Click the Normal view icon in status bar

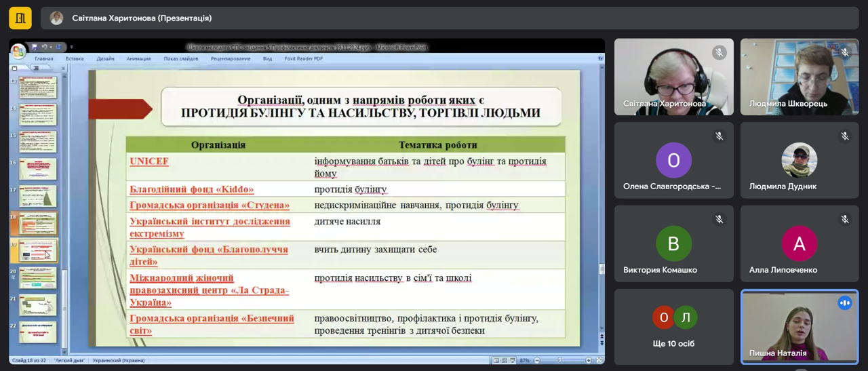[x=496, y=360]
